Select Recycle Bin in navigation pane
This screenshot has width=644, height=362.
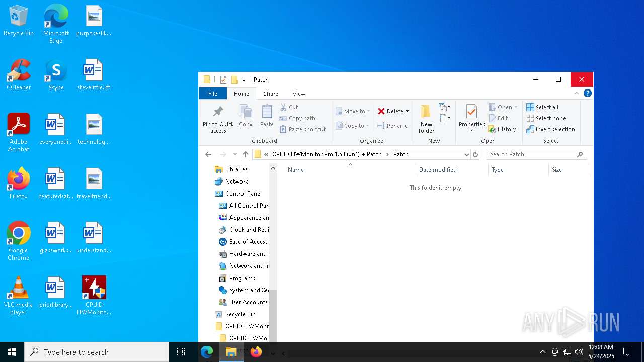click(x=240, y=314)
